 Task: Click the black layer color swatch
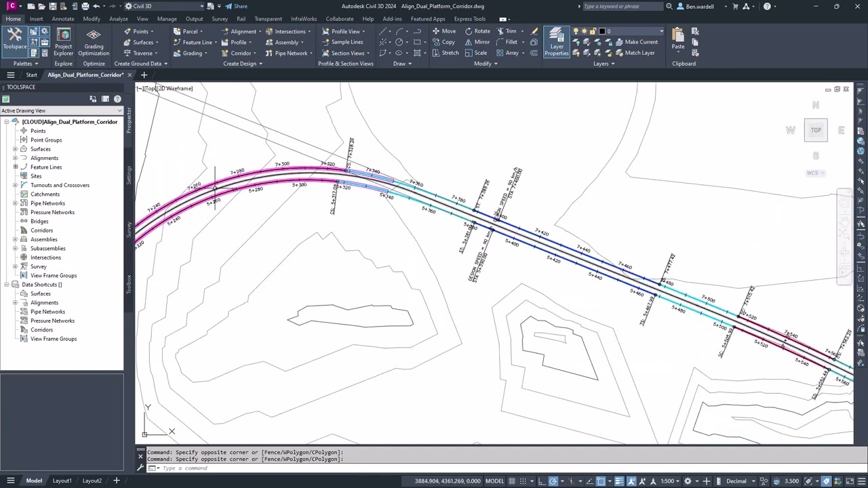[x=601, y=31]
